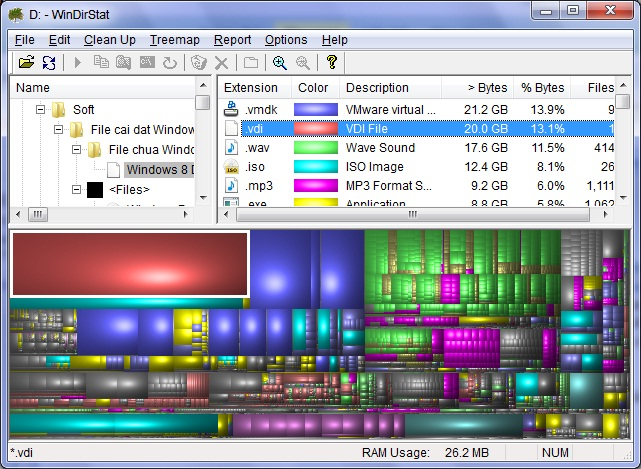Click the Zoom in magnifier icon
This screenshot has width=641, height=469.
coord(280,63)
